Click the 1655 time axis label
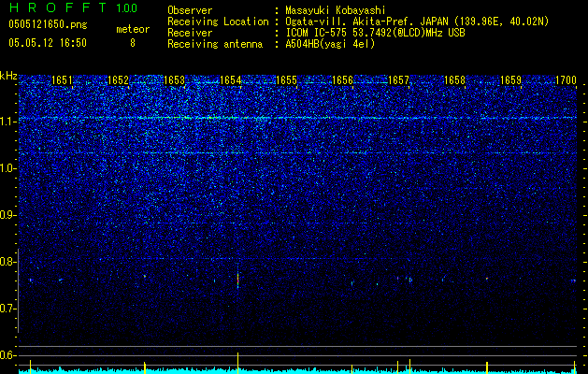This screenshot has height=374, width=588. click(286, 80)
